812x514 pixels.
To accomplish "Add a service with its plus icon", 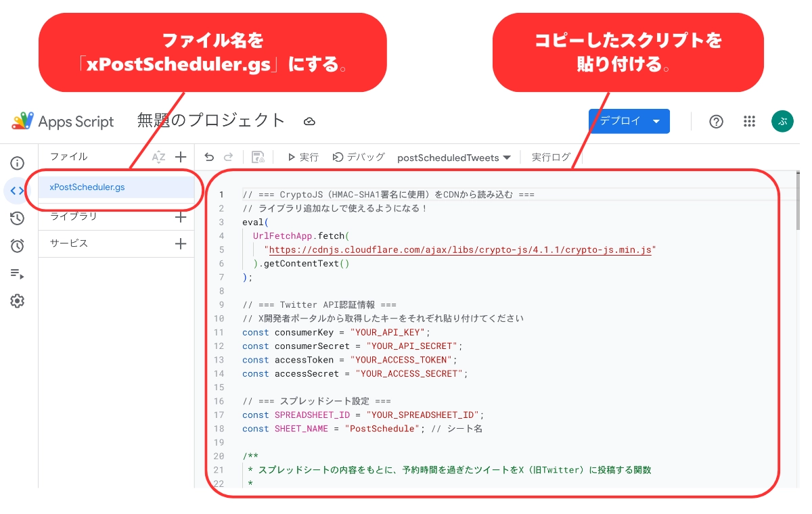I will point(181,244).
